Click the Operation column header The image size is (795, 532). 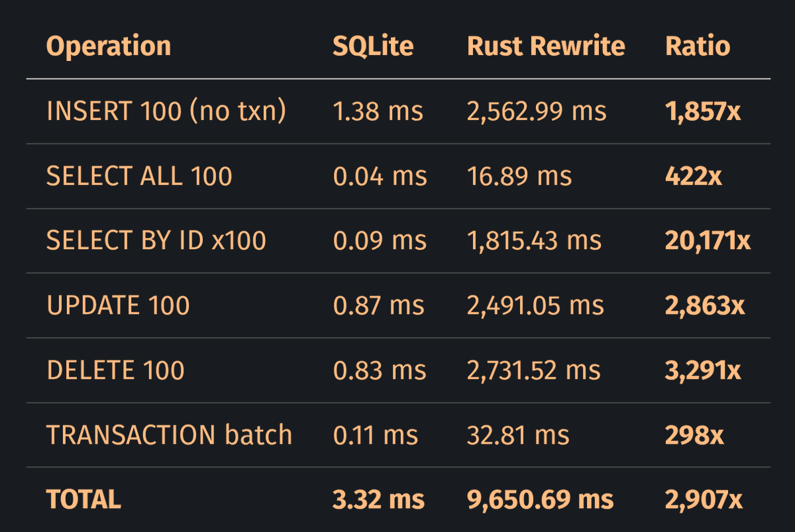109,46
